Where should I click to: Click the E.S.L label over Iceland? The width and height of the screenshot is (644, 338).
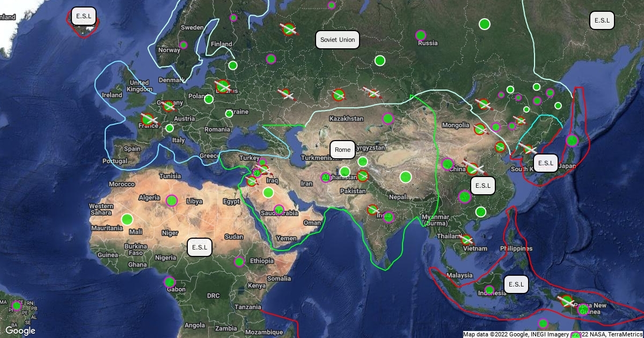(84, 16)
